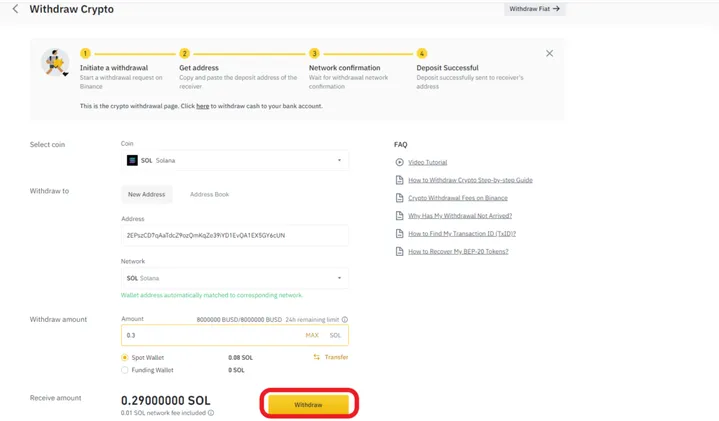Viewport: 719px width, 421px height.
Task: Click MAX in the amount field
Action: click(312, 335)
